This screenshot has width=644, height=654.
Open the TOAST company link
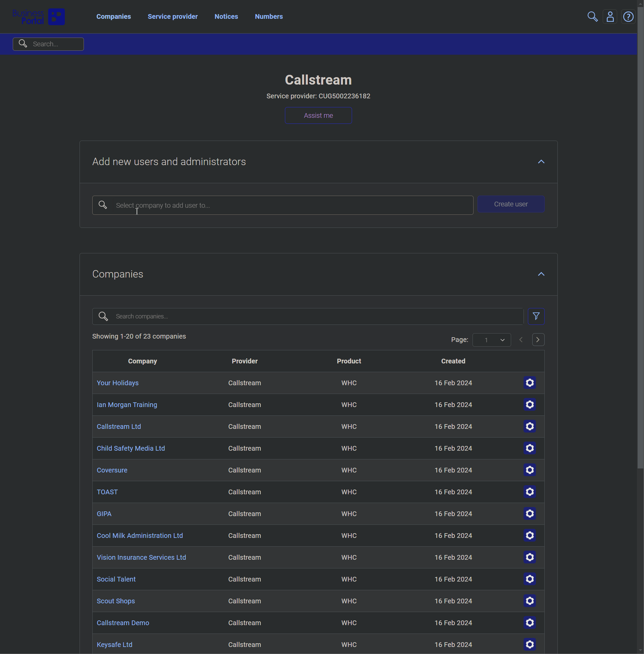click(107, 492)
